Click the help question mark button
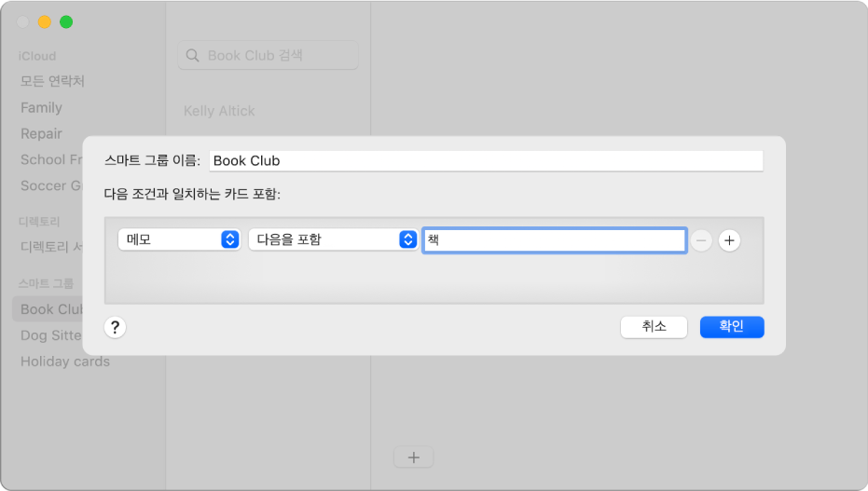The width and height of the screenshot is (868, 491). [116, 327]
